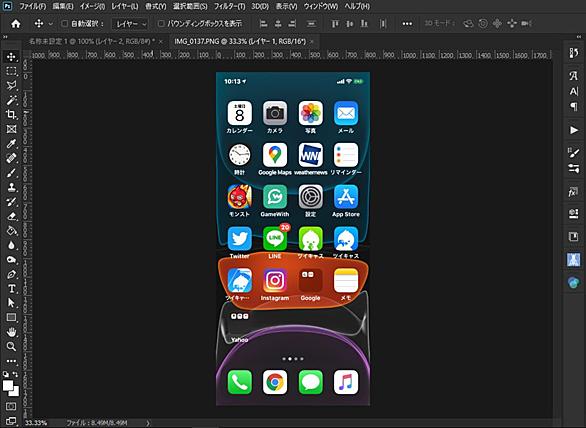Viewport: 586px width, 428px height.
Task: Pick the foreground color swatch
Action: pos(8,385)
